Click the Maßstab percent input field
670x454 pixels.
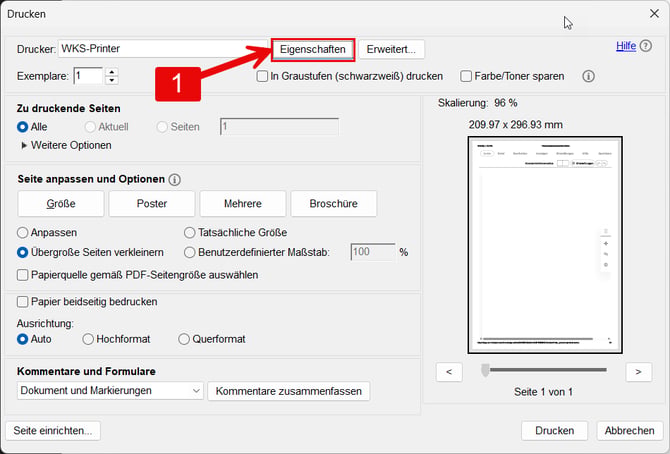pyautogui.click(x=373, y=252)
